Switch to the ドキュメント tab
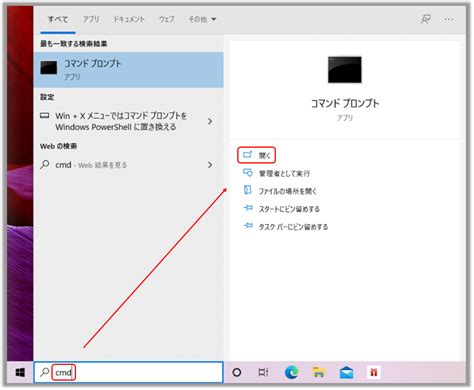Screen dimensions: 474x390 tap(129, 19)
